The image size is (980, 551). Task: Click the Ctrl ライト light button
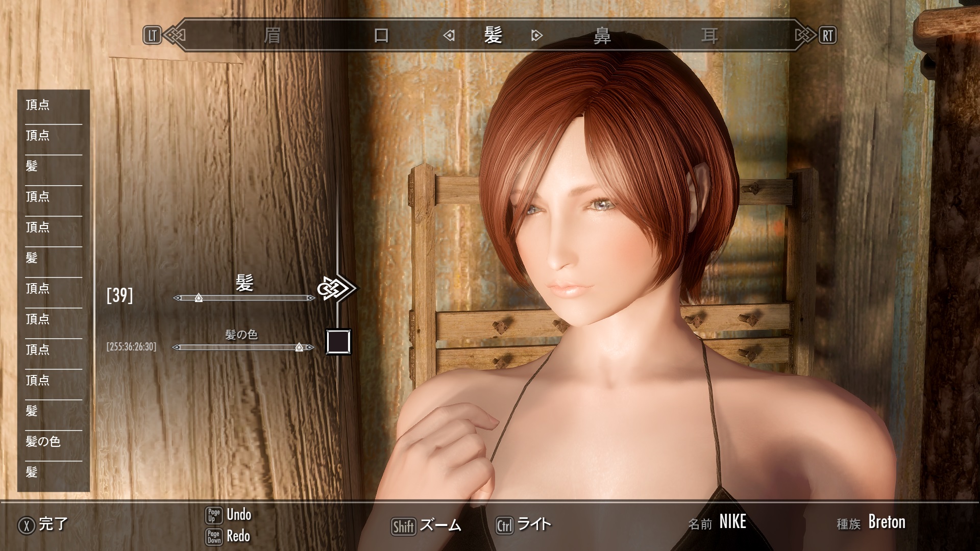524,525
